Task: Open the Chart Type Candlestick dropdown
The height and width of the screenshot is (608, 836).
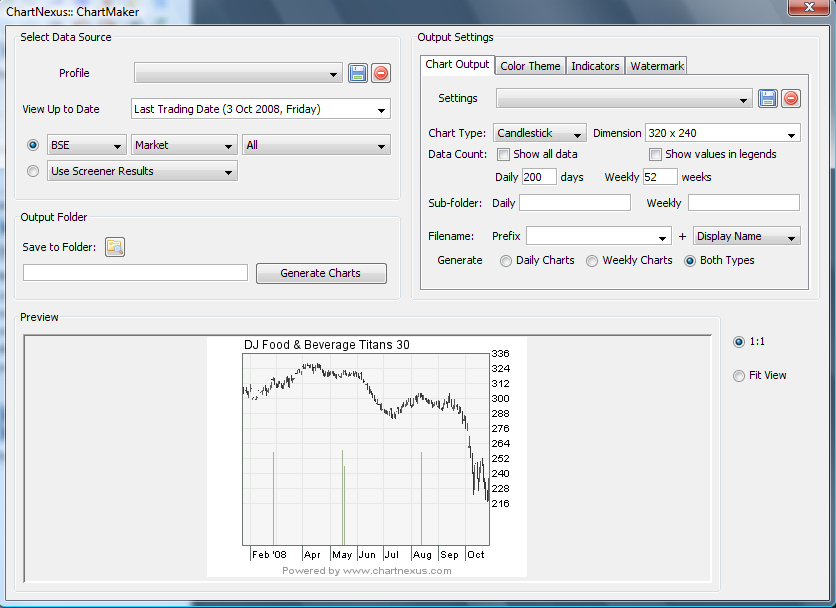Action: [541, 133]
